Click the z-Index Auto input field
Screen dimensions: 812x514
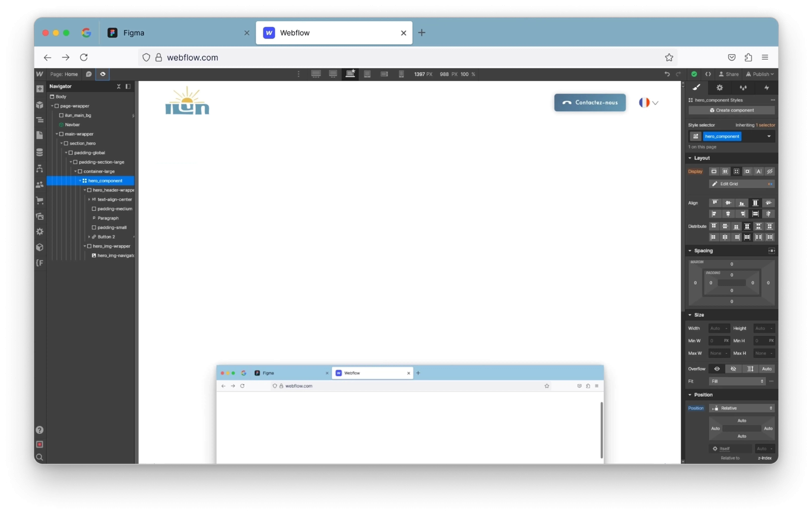click(764, 449)
